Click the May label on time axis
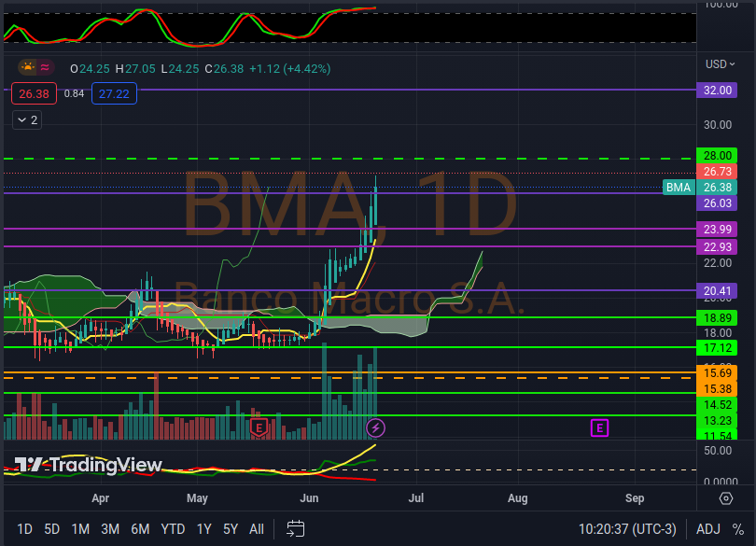Screen dimensions: 756x546 point(197,498)
